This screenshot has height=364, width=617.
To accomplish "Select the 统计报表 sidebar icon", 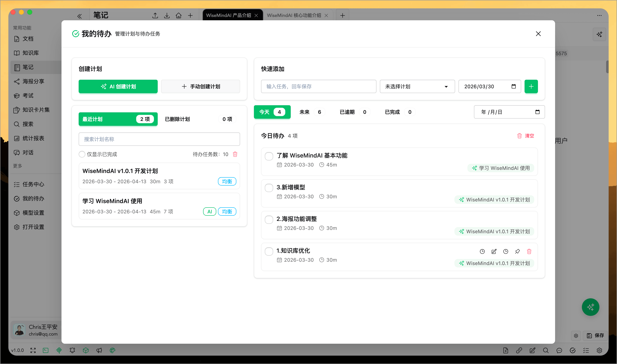I will click(x=17, y=138).
